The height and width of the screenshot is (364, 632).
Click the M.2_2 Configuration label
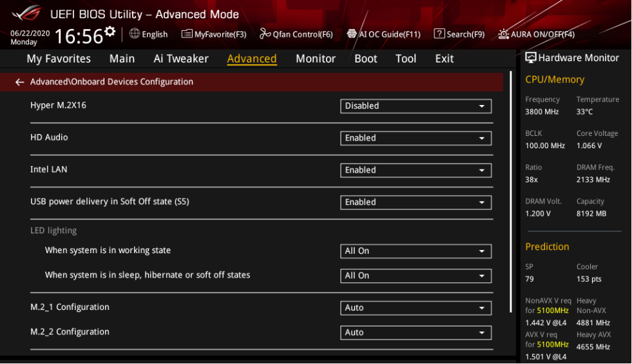pyautogui.click(x=70, y=332)
